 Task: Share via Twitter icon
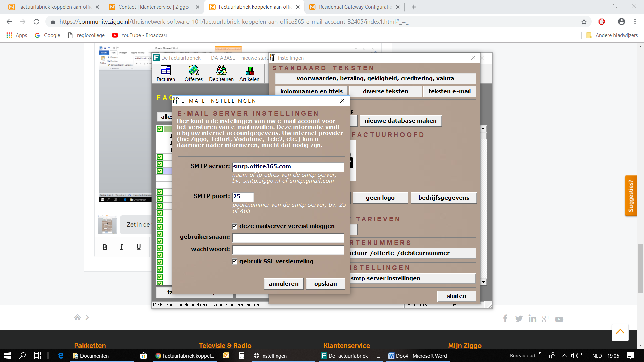click(519, 319)
